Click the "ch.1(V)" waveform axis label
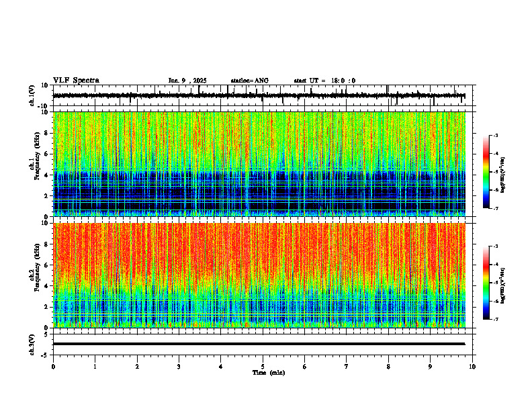 (x=32, y=95)
